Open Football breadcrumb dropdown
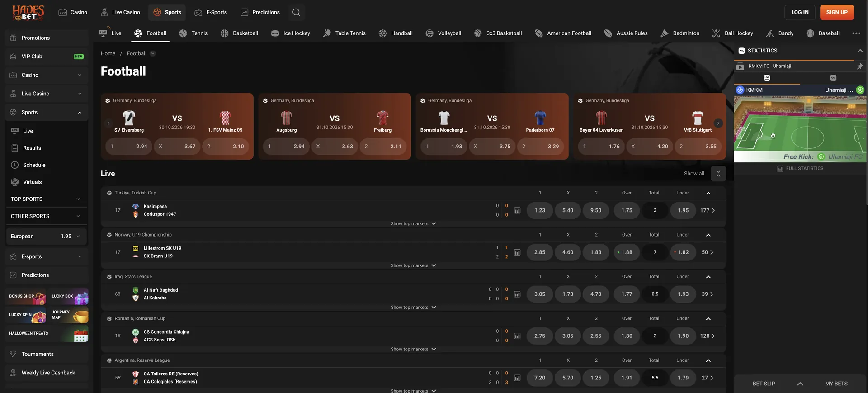The width and height of the screenshot is (868, 393). (153, 53)
